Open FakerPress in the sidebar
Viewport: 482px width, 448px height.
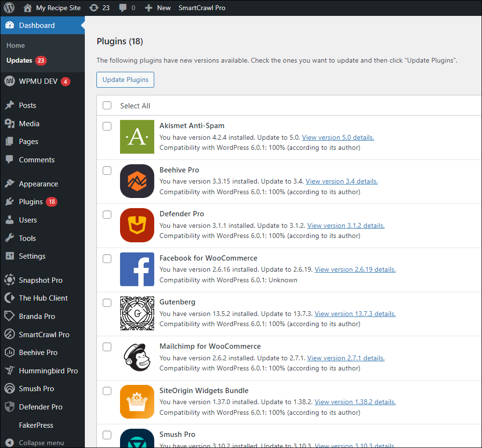pos(36,425)
